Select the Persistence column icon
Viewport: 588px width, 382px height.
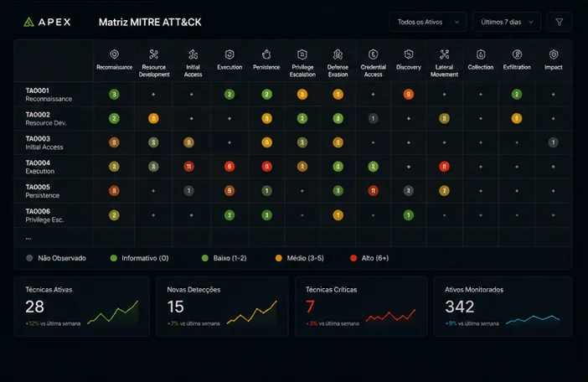point(266,54)
